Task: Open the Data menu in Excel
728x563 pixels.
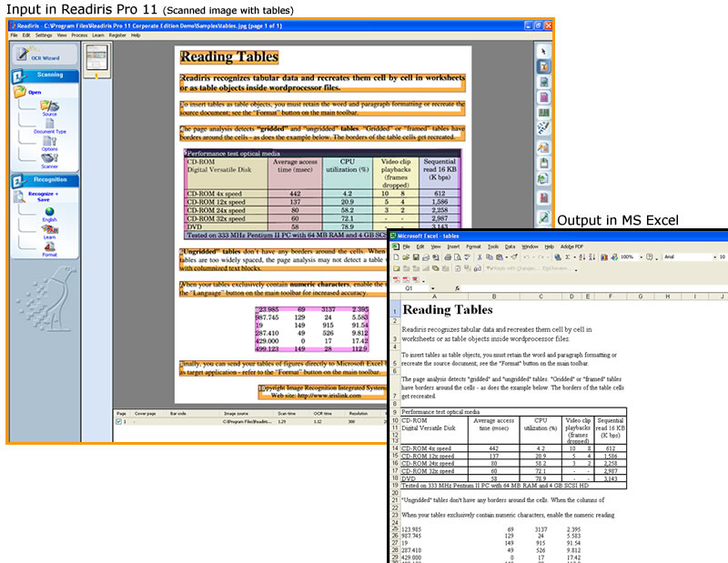Action: click(511, 246)
